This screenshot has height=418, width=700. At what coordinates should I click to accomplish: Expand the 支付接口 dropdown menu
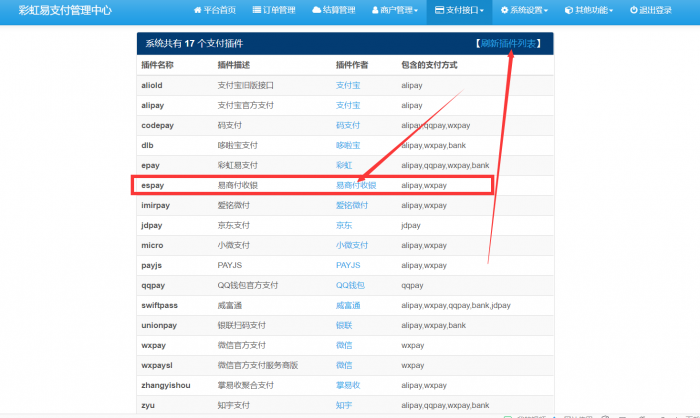[x=460, y=11]
